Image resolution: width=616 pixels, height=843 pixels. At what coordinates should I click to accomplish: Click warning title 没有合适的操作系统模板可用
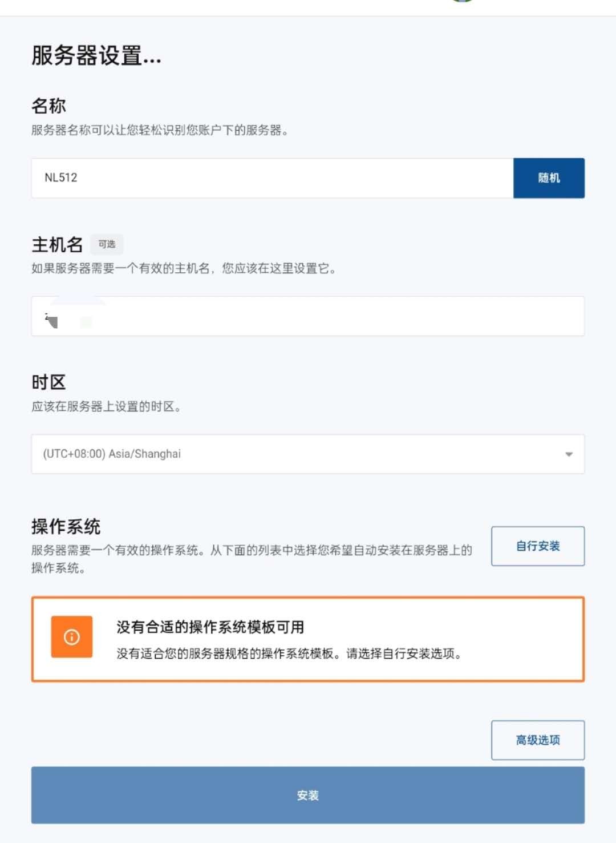[x=210, y=627]
